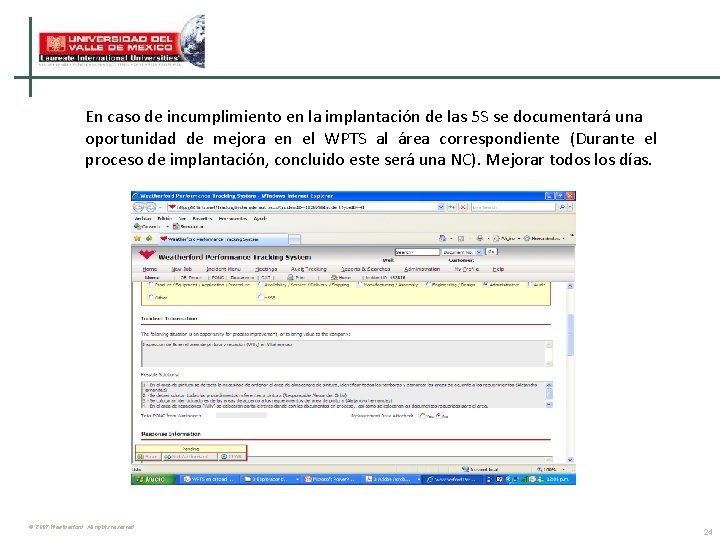Open the Favoritos menu

click(202, 219)
